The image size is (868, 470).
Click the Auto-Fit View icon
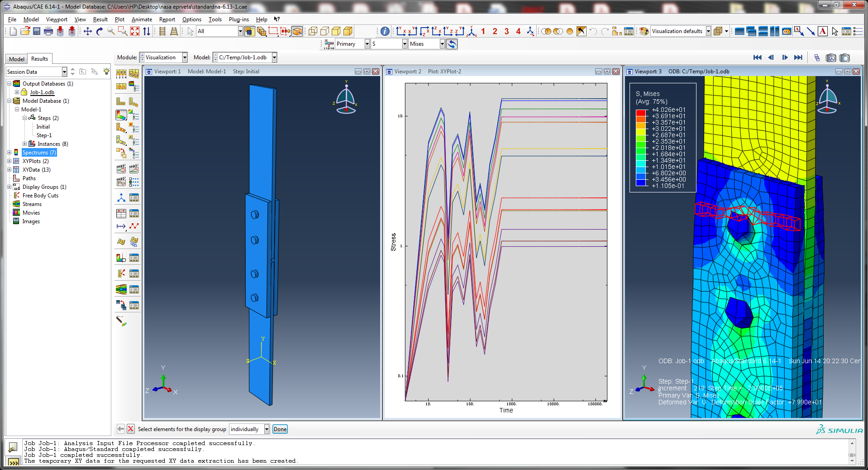pyautogui.click(x=135, y=31)
